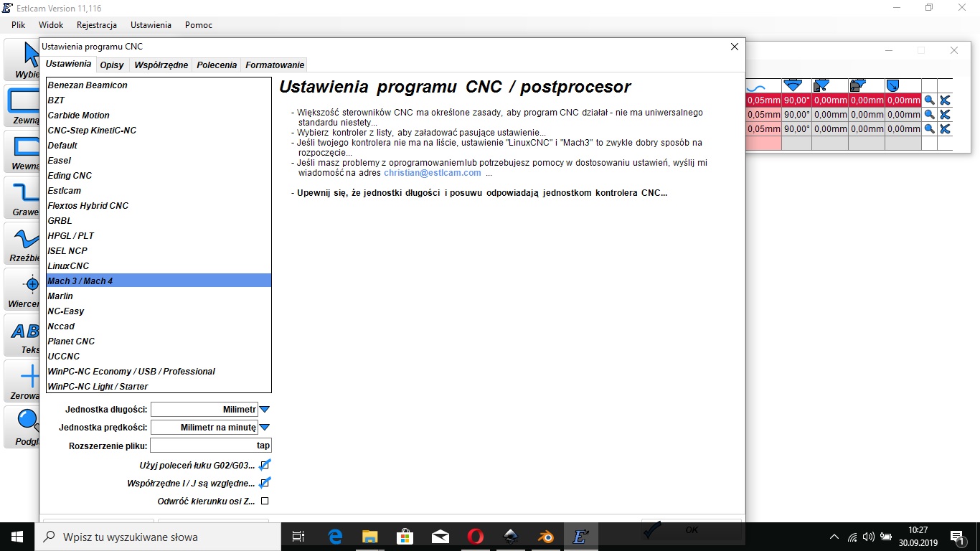The height and width of the screenshot is (551, 980).
Task: Open the Ustawienia menu in menu bar
Action: click(151, 25)
